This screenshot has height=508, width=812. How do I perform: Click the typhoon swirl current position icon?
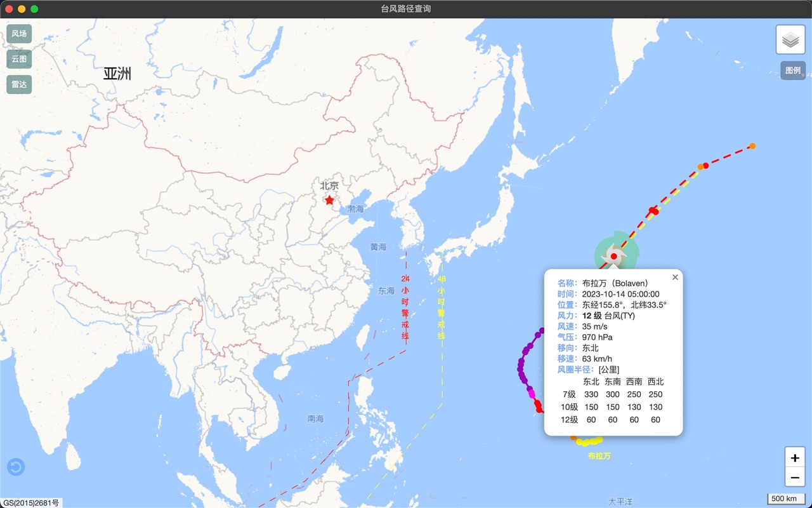pos(614,255)
